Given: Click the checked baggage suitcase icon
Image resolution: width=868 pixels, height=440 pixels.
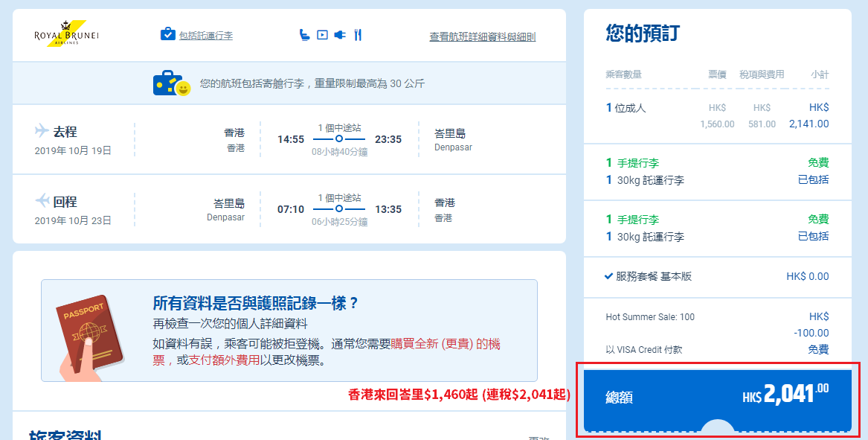Looking at the screenshot, I should coord(168,34).
